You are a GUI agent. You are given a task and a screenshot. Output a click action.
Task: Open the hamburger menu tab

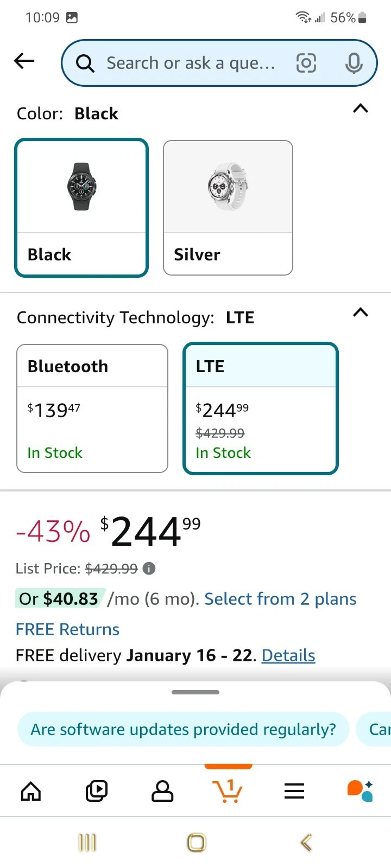[x=294, y=791]
